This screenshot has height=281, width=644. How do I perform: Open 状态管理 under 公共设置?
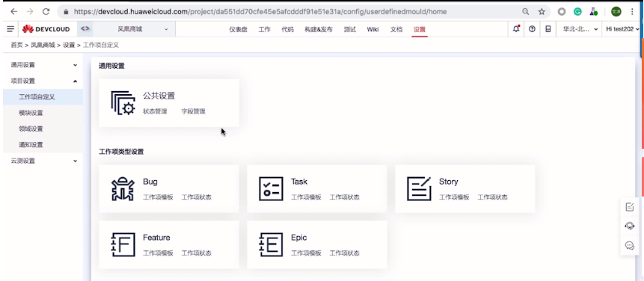point(155,111)
